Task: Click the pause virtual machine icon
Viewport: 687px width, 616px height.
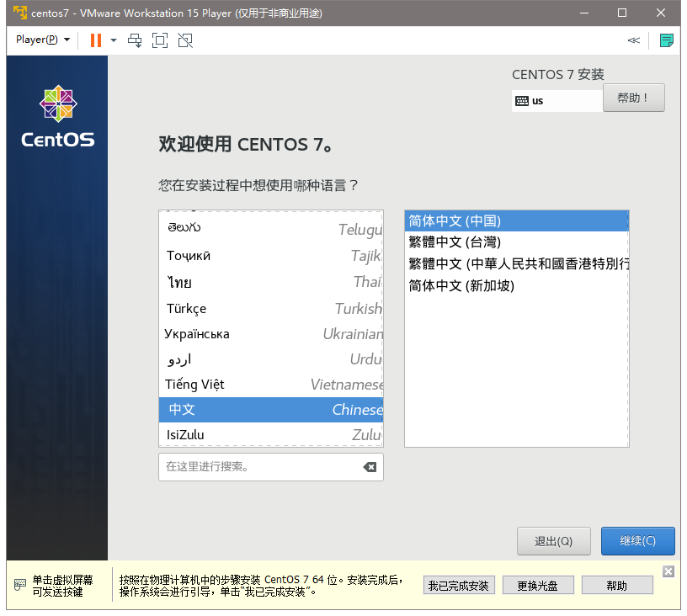Action: [x=96, y=40]
